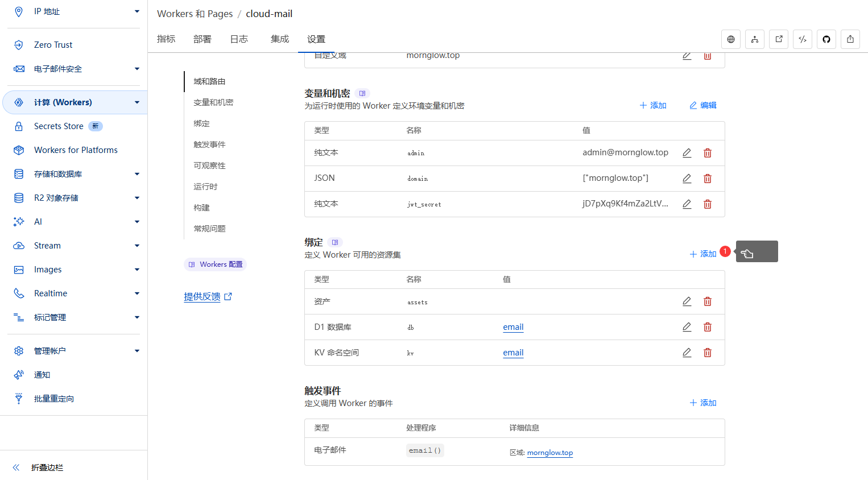Open the code editor icon button
Screen dimensions: 868x480
pos(803,39)
